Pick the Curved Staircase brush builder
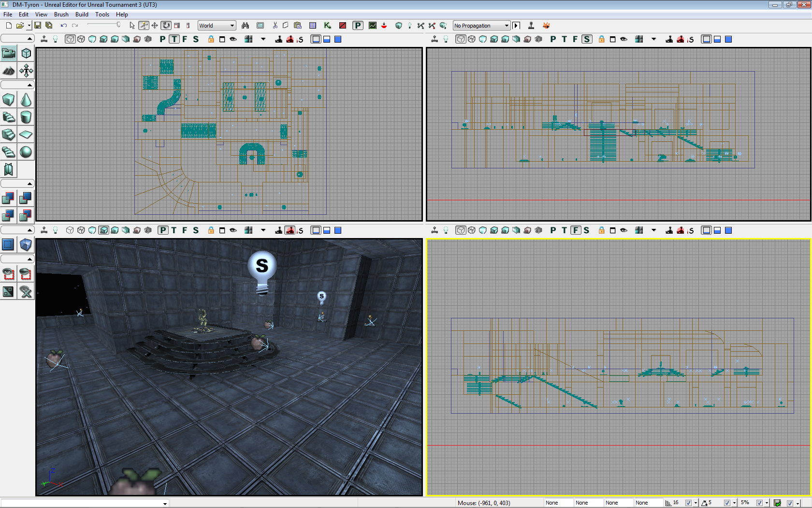Viewport: 812px width, 508px height. [x=9, y=117]
